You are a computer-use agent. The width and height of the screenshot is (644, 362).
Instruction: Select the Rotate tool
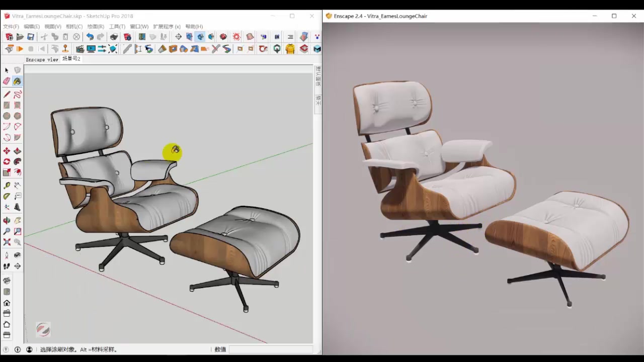pyautogui.click(x=7, y=161)
